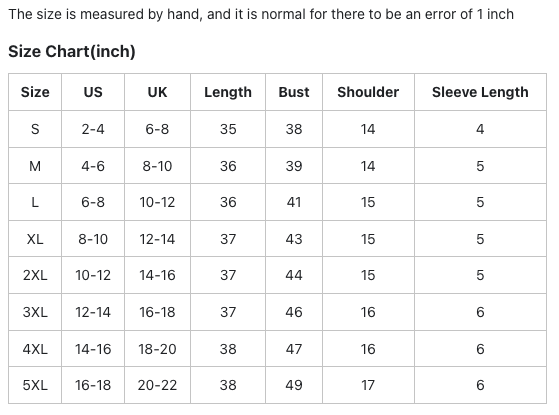Viewport: 559px width, 415px height.
Task: Click sleeve length 4 in S row
Action: coord(480,129)
